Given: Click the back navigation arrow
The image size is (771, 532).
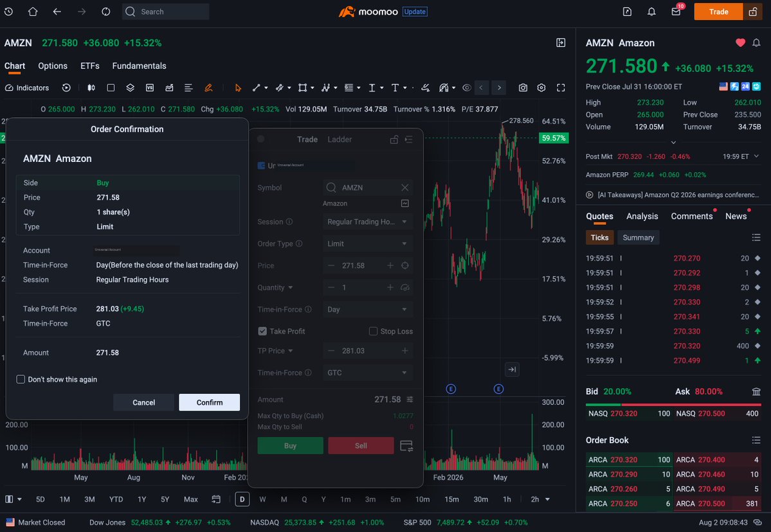Looking at the screenshot, I should 57,12.
